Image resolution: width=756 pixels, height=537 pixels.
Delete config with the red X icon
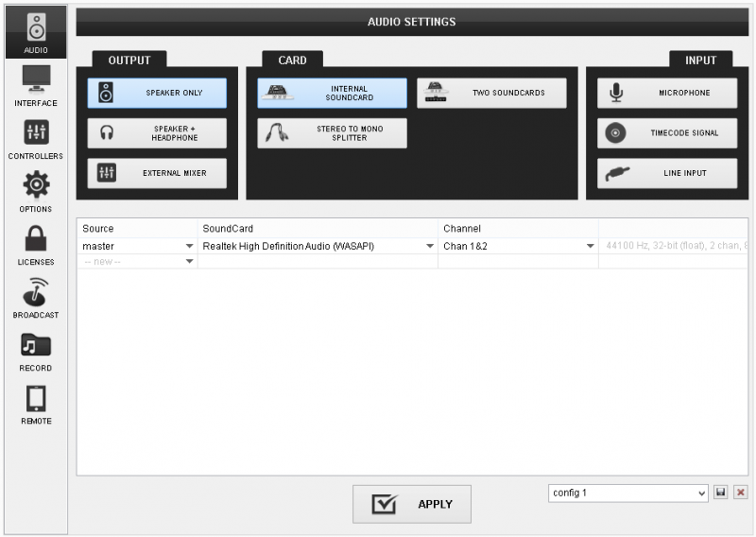[x=740, y=493]
